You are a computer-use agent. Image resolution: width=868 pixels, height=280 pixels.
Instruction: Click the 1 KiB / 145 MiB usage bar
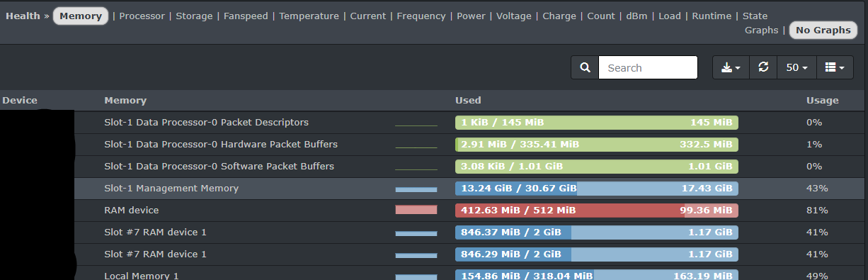pos(597,123)
